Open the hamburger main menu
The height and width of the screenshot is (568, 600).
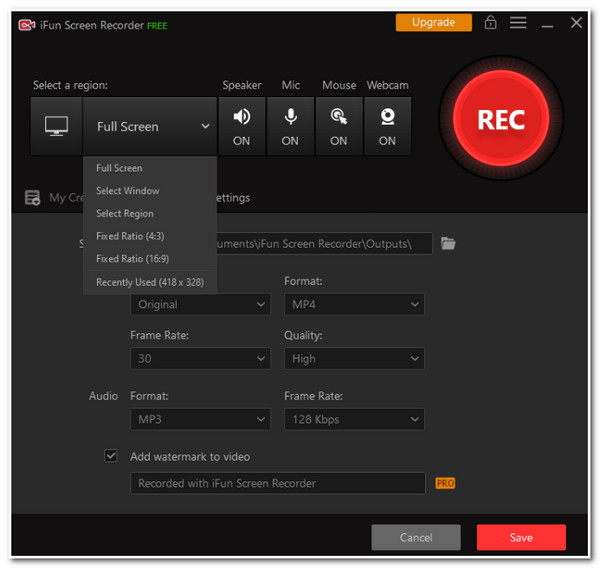point(518,23)
